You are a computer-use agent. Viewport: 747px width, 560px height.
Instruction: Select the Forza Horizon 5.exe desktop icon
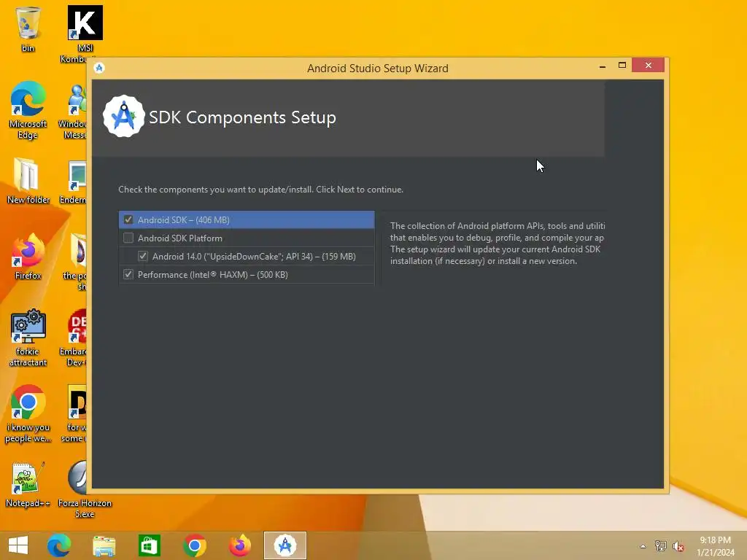(85, 489)
